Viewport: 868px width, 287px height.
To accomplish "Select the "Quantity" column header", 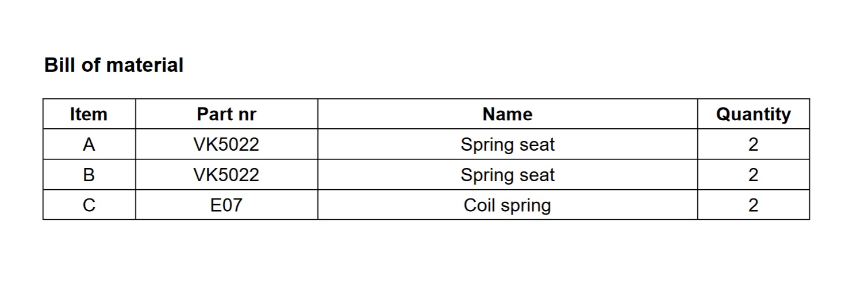I will tap(753, 114).
